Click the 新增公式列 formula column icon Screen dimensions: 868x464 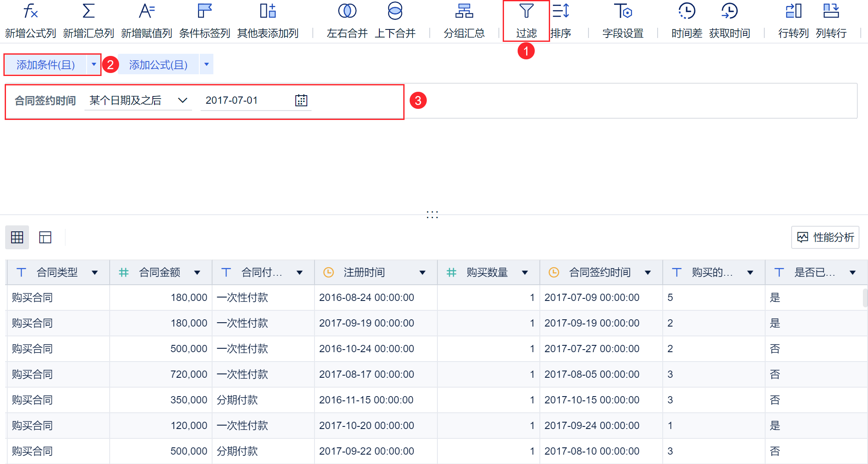tap(30, 12)
